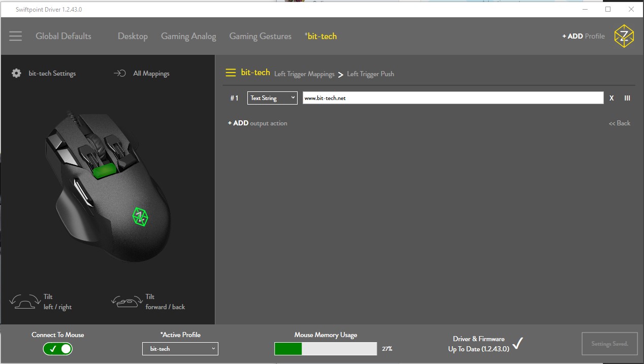Click the #1 action number label

click(234, 98)
